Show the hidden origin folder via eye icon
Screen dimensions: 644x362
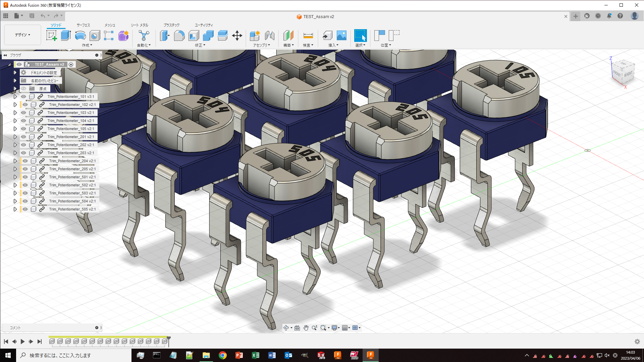[x=23, y=88]
